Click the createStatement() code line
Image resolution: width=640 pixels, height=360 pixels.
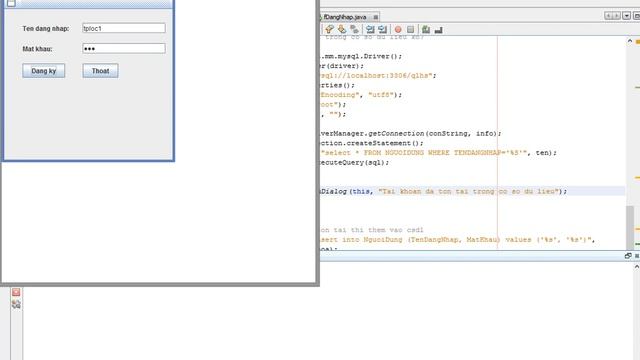tap(372, 143)
